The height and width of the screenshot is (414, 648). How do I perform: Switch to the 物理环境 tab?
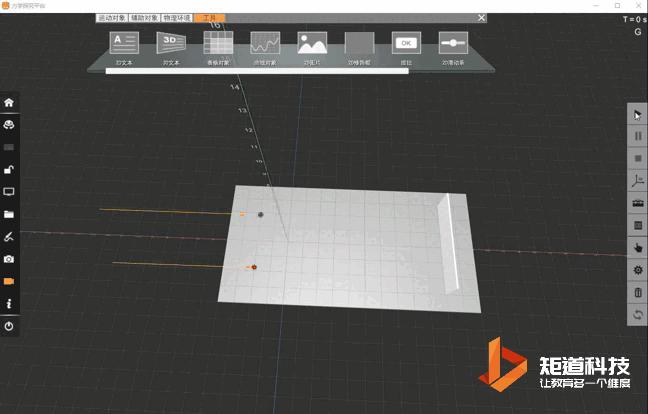(176, 18)
